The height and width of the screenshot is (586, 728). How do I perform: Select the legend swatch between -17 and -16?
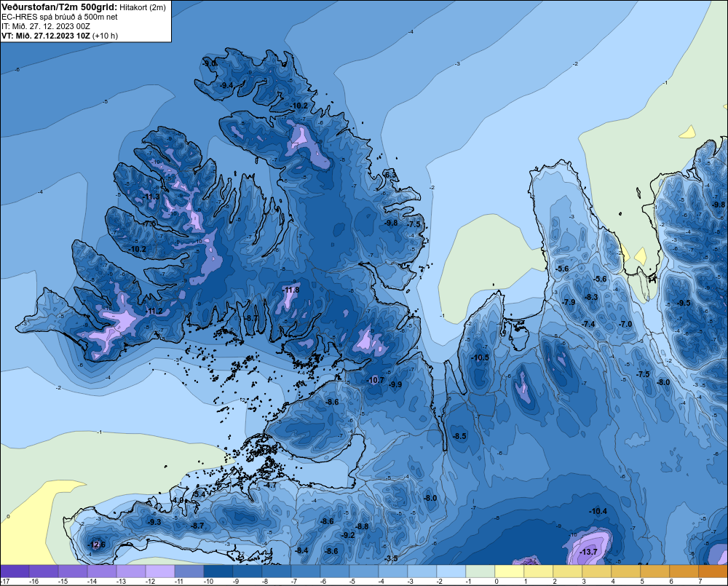click(15, 571)
